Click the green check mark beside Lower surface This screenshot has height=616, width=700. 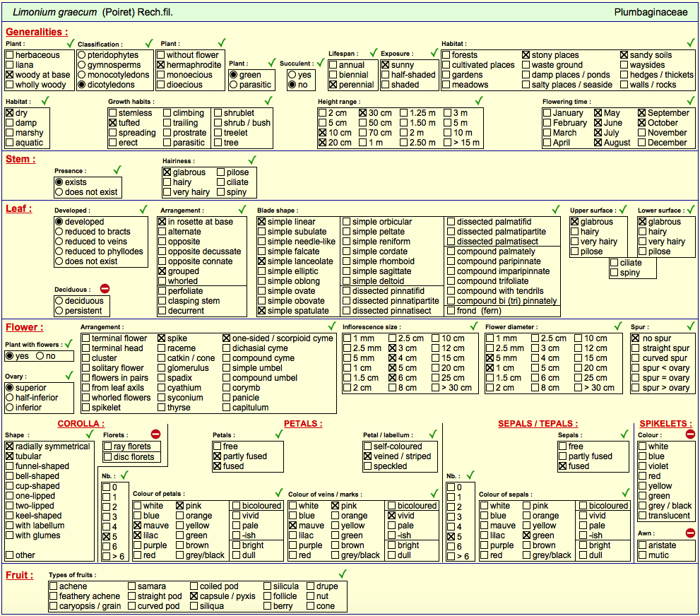click(691, 209)
